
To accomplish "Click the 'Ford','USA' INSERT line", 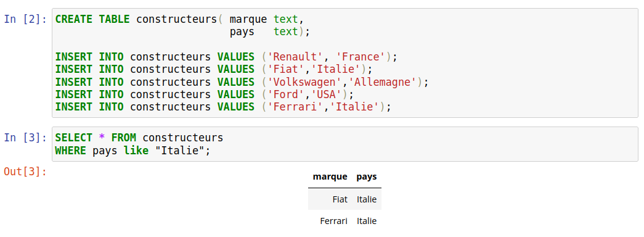I will [205, 94].
